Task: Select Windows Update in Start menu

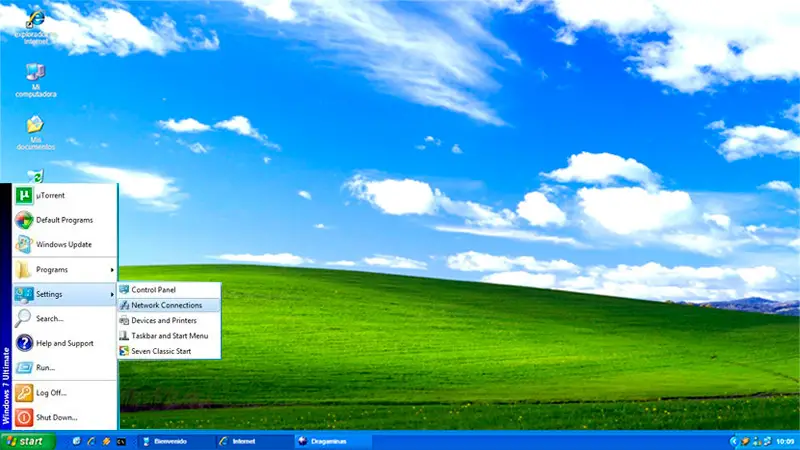Action: 65,244
